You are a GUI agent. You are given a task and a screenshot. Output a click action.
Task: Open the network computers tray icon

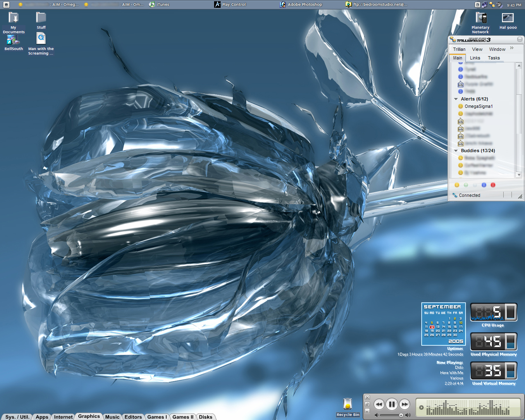click(484, 5)
